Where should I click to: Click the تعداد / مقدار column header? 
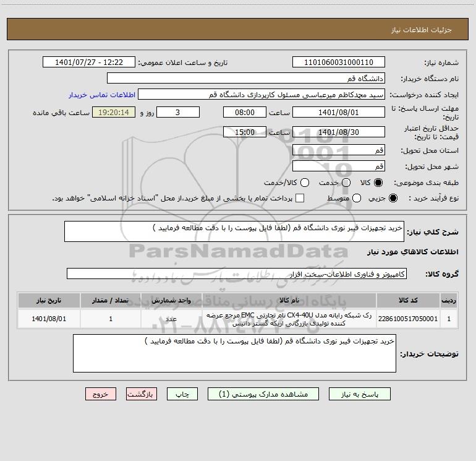coord(111,300)
